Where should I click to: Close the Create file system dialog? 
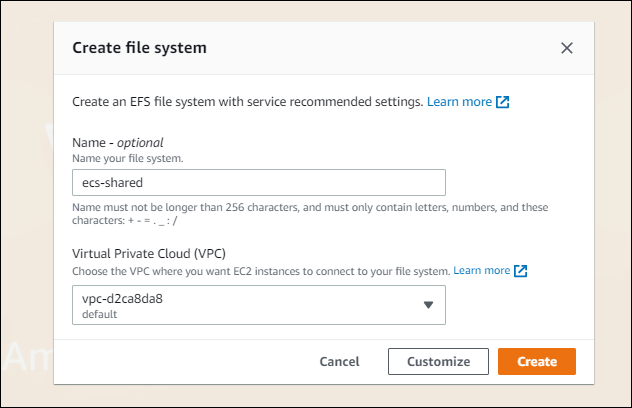(x=567, y=48)
